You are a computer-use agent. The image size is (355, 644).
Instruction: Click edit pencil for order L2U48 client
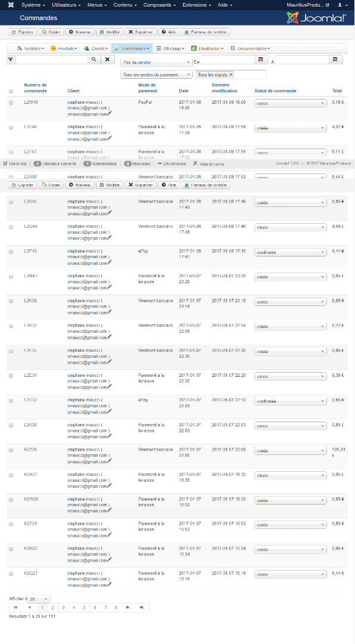pos(110,138)
